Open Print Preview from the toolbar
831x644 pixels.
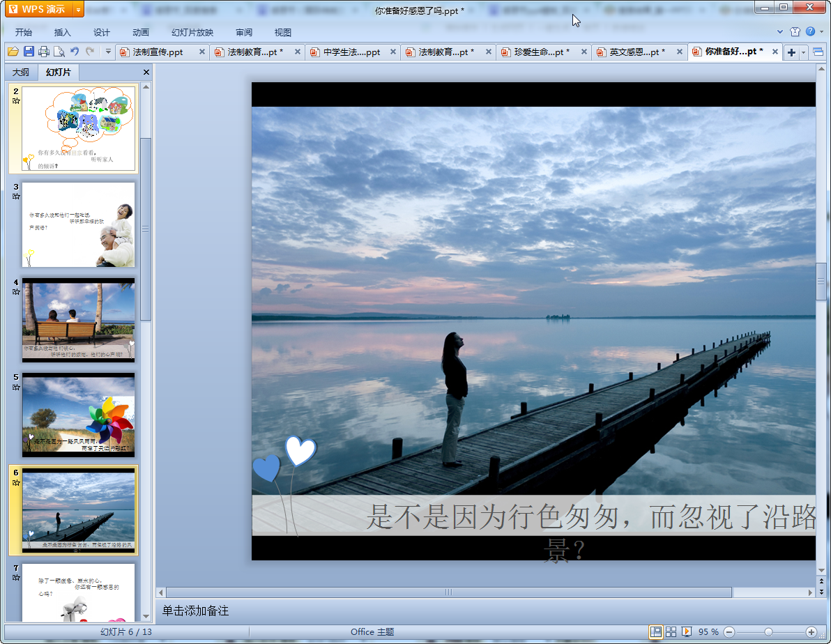(x=59, y=52)
